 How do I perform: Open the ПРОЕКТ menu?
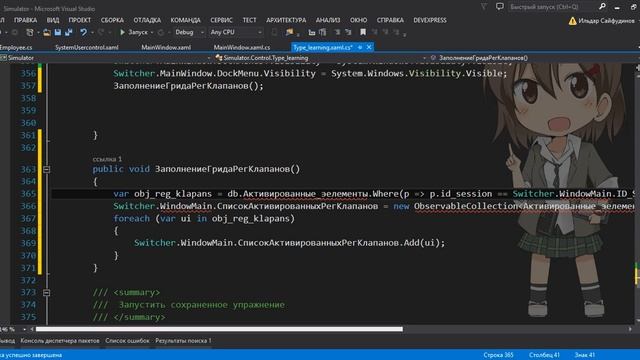click(80, 20)
